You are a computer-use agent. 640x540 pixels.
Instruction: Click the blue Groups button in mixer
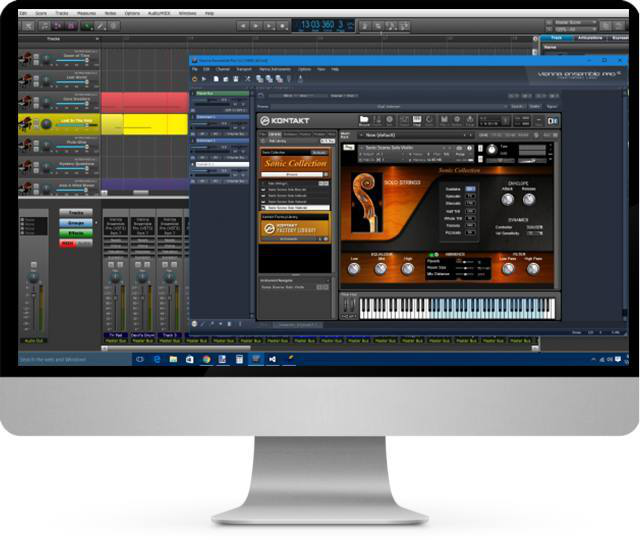coord(76,223)
